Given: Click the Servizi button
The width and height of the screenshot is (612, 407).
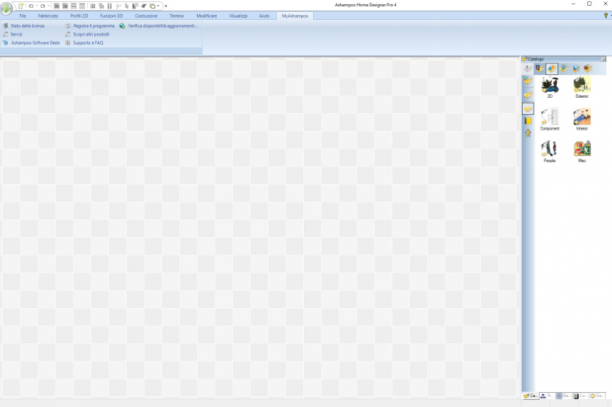Looking at the screenshot, I should pos(12,34).
